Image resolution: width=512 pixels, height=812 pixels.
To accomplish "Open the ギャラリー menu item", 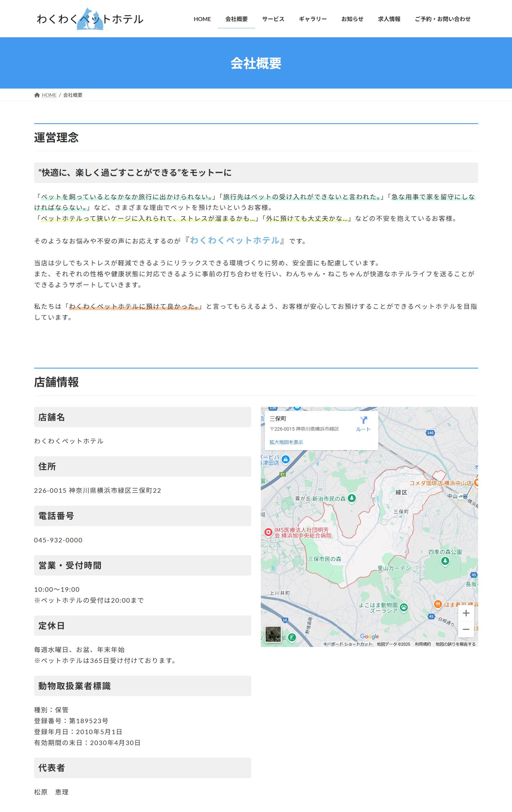I will click(313, 19).
